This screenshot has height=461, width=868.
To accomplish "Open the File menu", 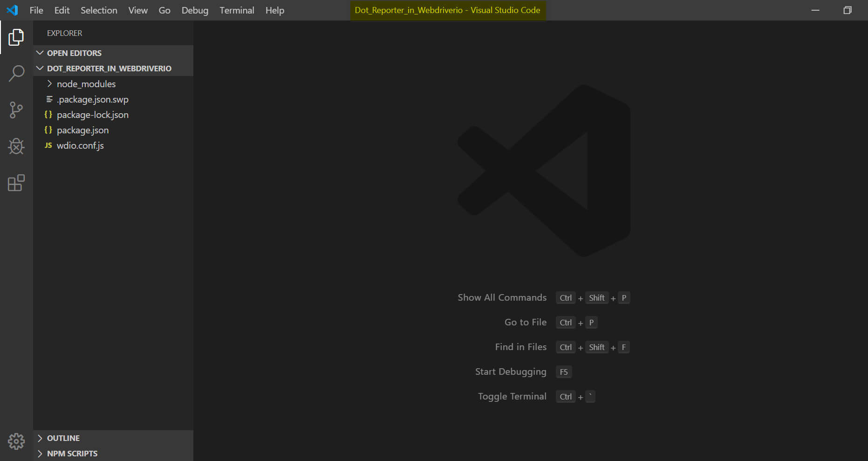I will [36, 10].
